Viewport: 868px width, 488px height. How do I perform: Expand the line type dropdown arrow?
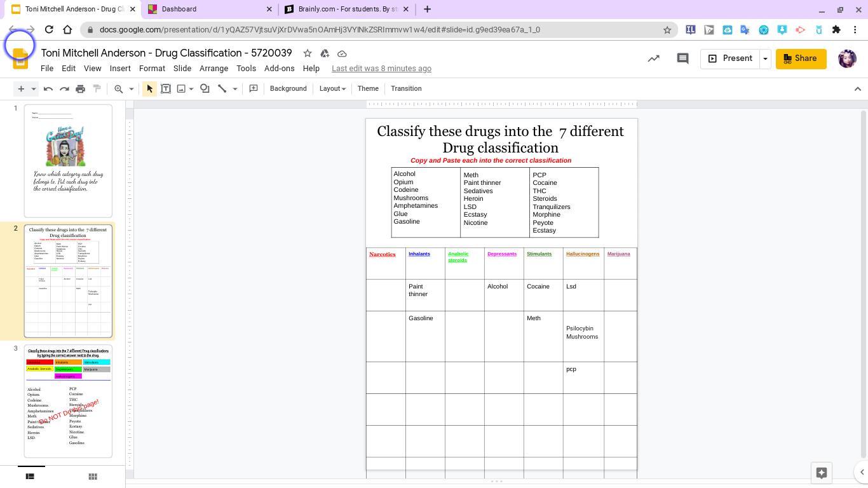pyautogui.click(x=234, y=89)
